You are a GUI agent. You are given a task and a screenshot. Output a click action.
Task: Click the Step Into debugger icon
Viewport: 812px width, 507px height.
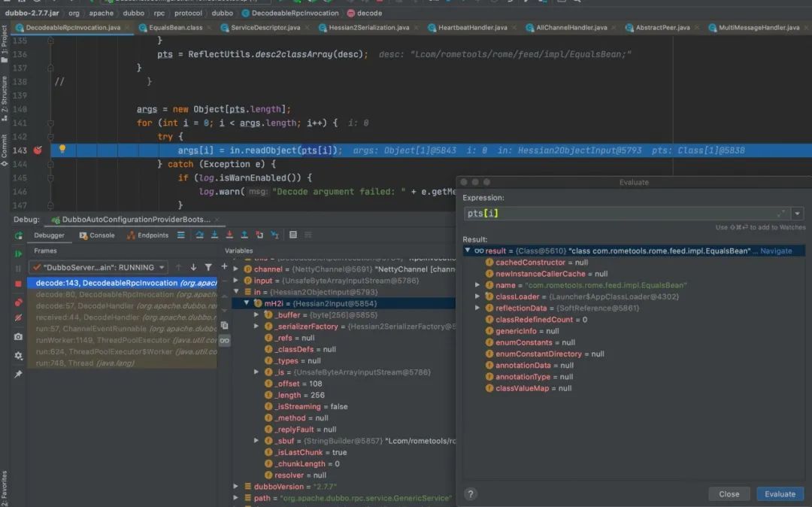(x=215, y=235)
